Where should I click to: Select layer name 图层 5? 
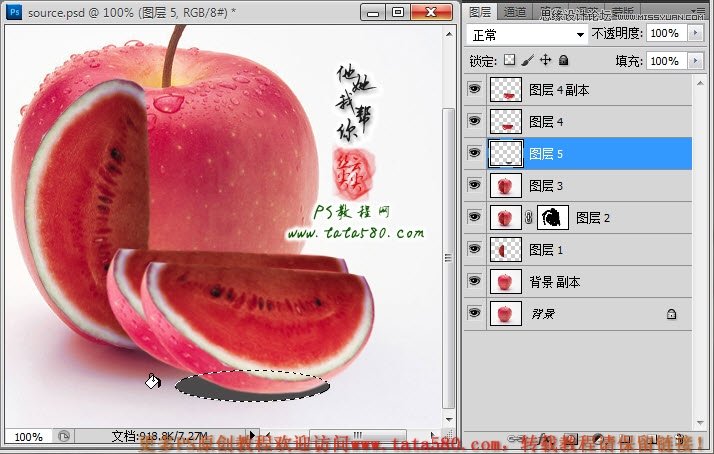click(x=546, y=154)
